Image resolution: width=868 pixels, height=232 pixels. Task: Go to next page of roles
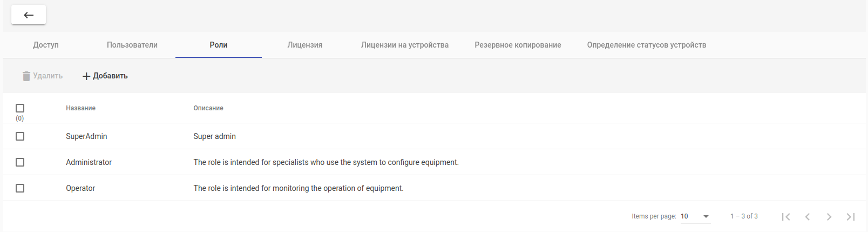coord(829,217)
